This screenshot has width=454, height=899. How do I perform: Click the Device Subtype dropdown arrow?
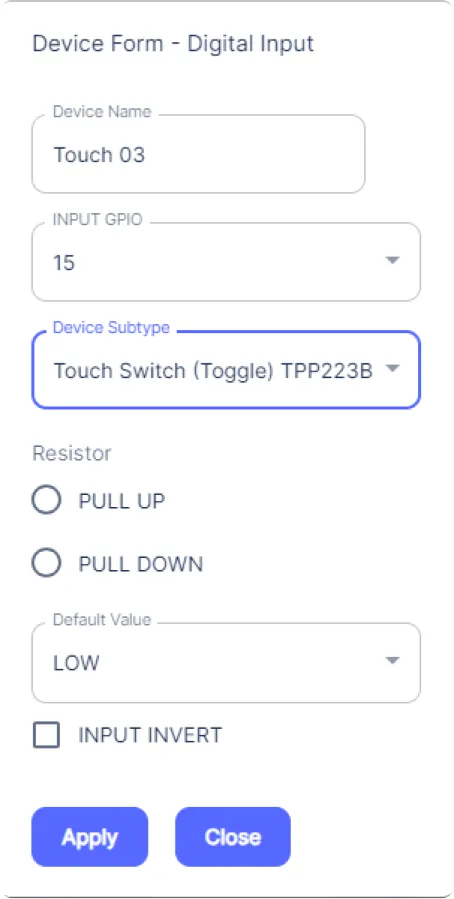coord(392,369)
